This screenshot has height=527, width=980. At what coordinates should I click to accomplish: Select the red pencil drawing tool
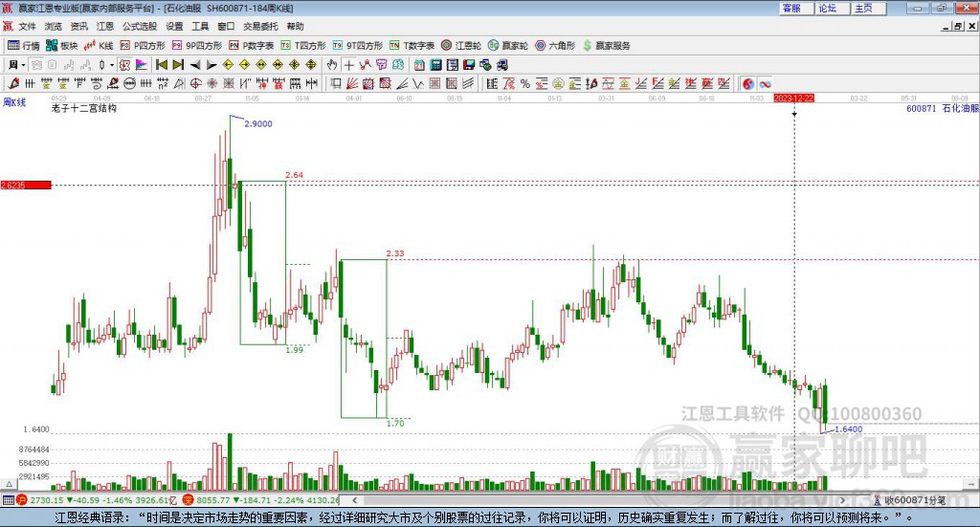click(13, 83)
